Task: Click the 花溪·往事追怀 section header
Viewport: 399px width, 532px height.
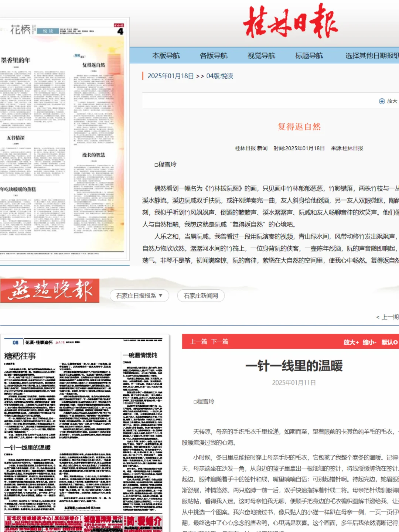Action: (39, 342)
